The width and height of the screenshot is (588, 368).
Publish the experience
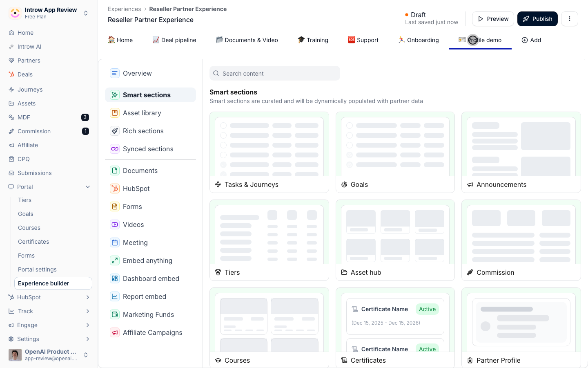[537, 19]
